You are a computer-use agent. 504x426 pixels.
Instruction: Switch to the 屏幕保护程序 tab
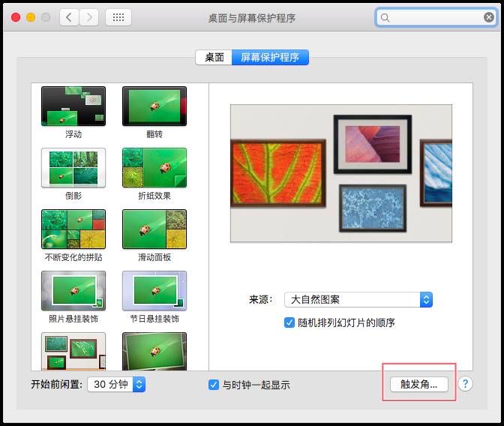[x=270, y=57]
